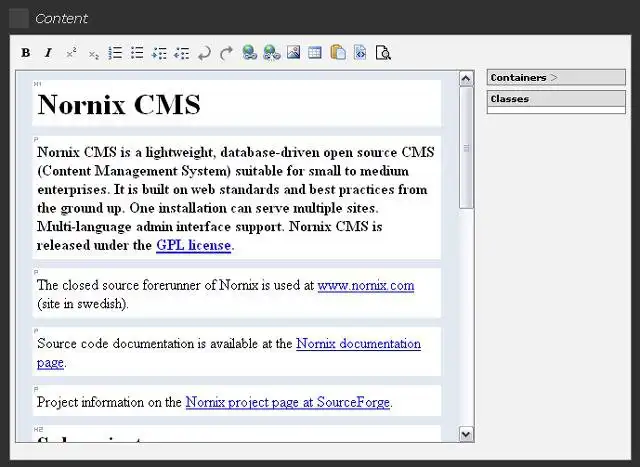Apply subscript formatting

click(x=93, y=53)
